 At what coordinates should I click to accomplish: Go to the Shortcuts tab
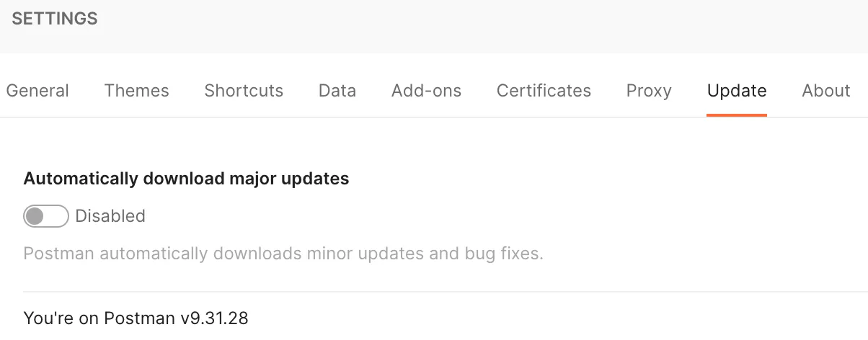tap(244, 91)
